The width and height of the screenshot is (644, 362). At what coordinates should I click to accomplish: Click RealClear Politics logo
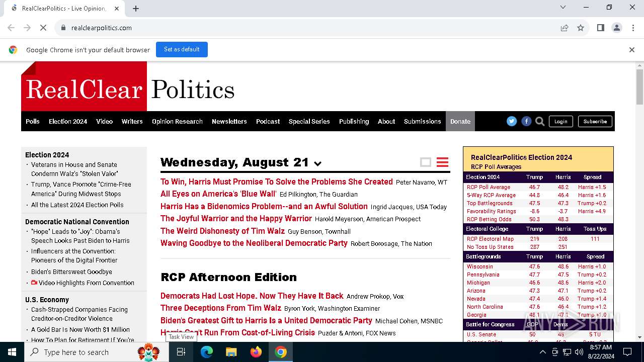pos(128,86)
